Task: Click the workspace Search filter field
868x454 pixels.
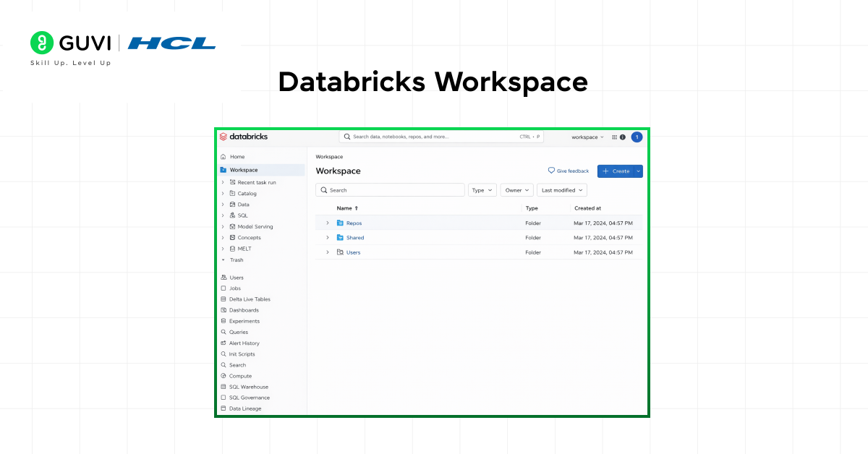Action: pos(390,190)
